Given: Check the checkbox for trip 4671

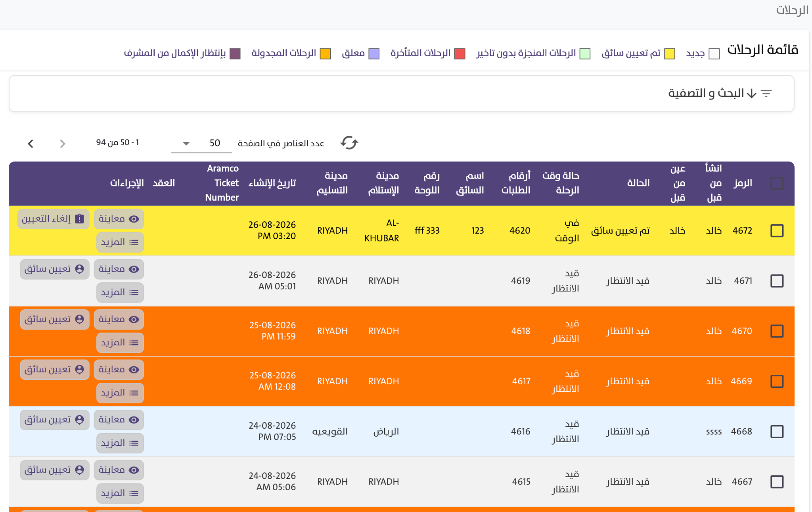Looking at the screenshot, I should [777, 281].
